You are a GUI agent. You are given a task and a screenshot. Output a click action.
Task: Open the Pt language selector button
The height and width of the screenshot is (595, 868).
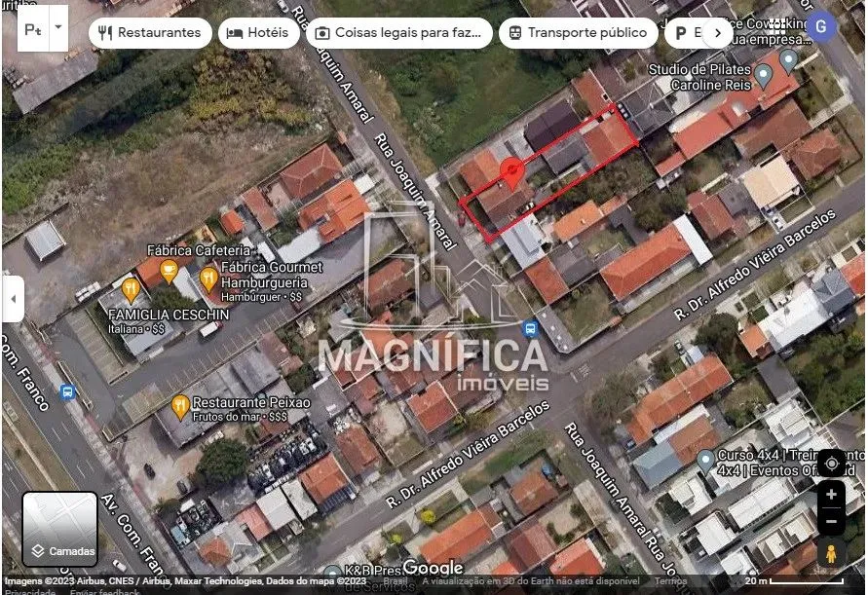(x=33, y=29)
